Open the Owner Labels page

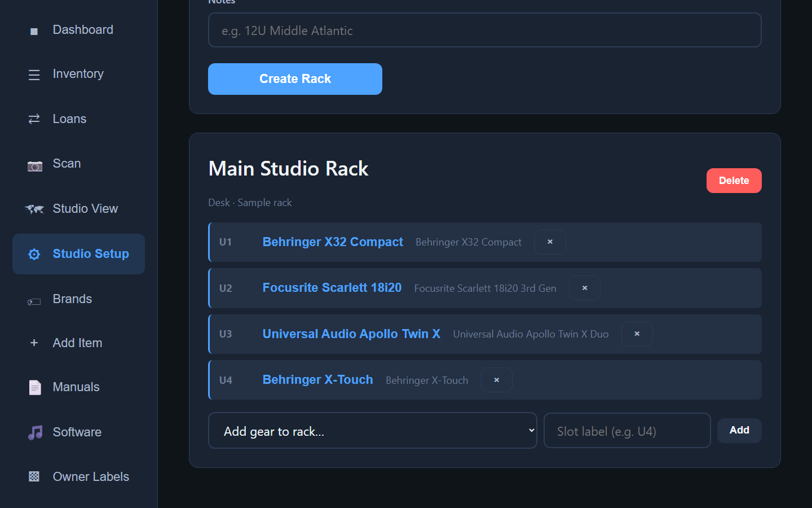pos(78,476)
